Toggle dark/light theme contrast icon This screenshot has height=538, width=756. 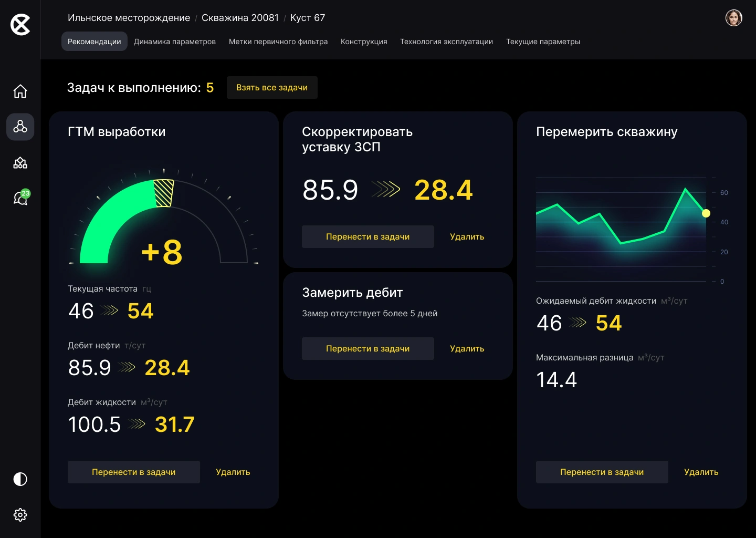point(20,479)
